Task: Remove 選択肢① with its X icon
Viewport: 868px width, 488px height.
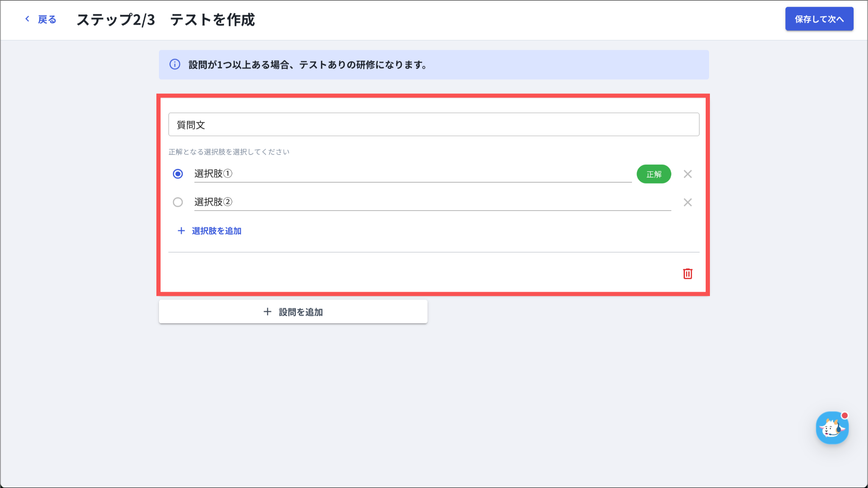Action: [687, 174]
